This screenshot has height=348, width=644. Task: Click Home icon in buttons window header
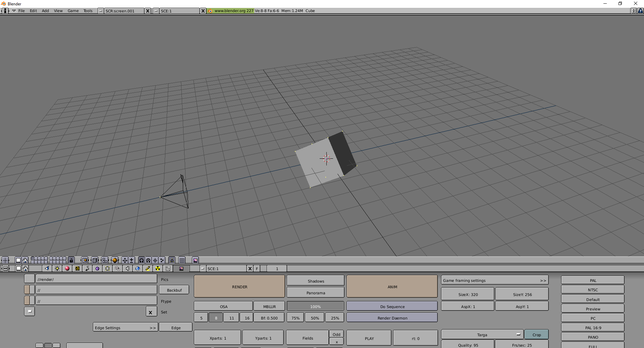pos(25,268)
